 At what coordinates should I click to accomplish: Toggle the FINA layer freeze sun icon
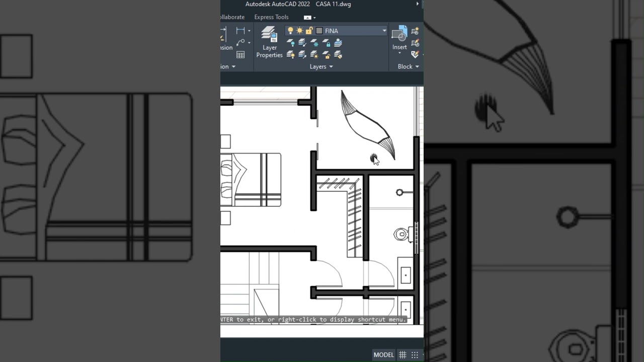tap(299, 31)
